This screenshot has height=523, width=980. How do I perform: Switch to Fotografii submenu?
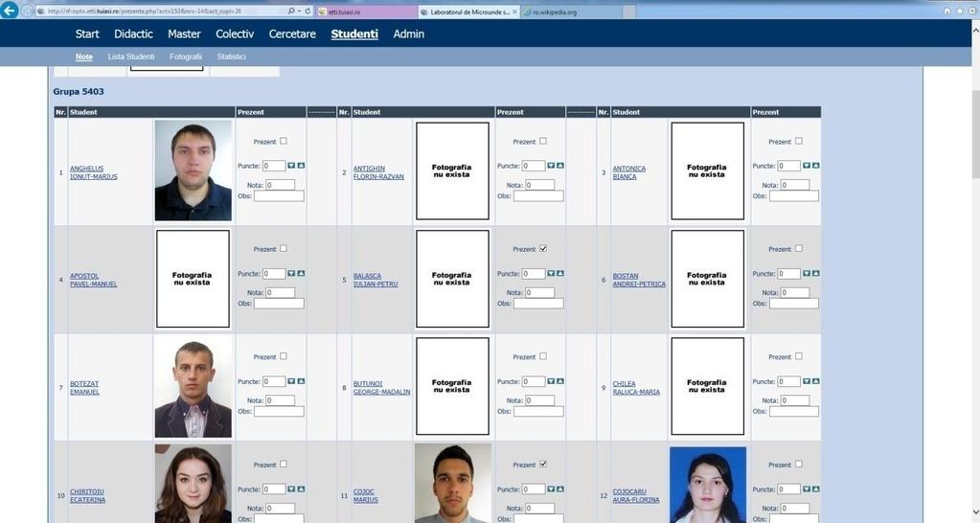[x=186, y=57]
